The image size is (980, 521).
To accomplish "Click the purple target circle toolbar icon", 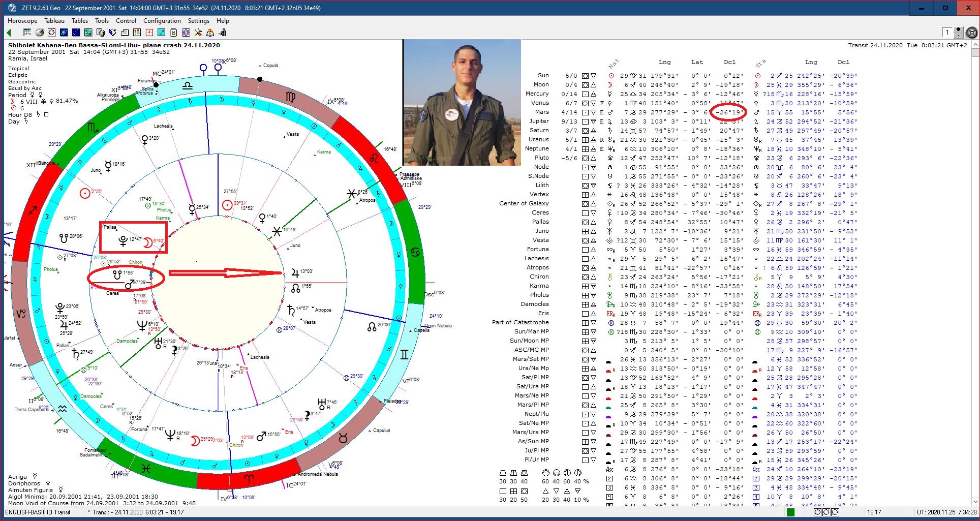I will 186,33.
